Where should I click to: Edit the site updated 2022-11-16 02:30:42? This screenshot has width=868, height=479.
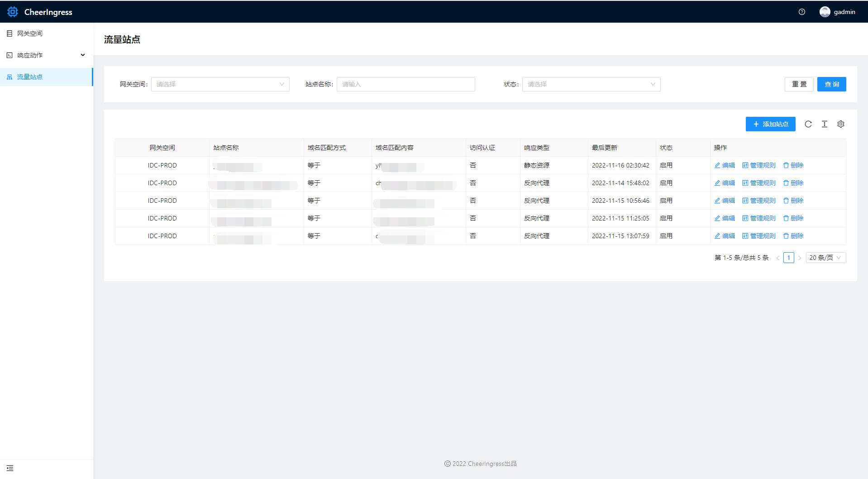(725, 165)
